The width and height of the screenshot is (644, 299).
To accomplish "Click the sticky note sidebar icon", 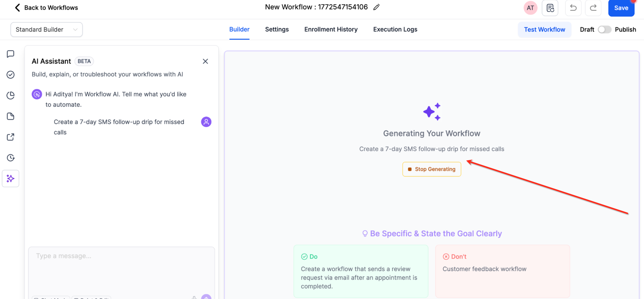I will (x=10, y=116).
